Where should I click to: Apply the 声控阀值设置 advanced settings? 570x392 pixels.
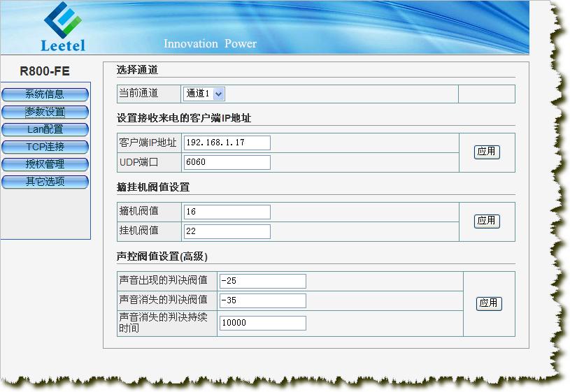point(488,303)
